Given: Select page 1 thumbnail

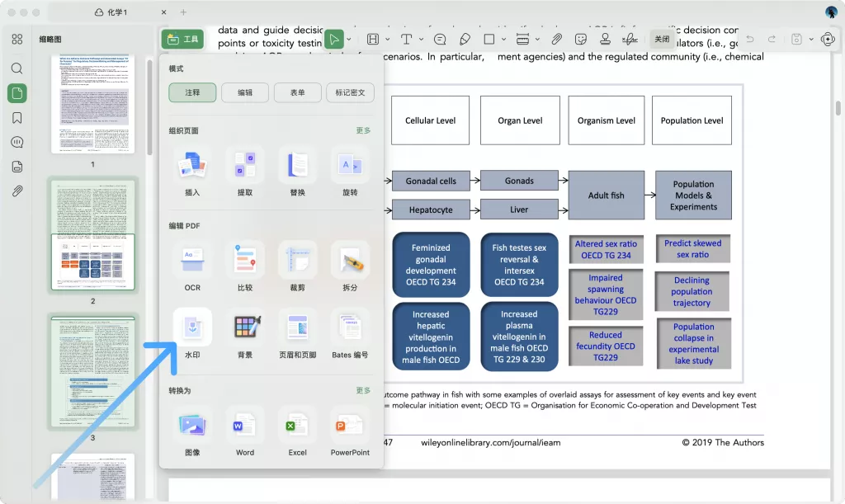Looking at the screenshot, I should 92,103.
